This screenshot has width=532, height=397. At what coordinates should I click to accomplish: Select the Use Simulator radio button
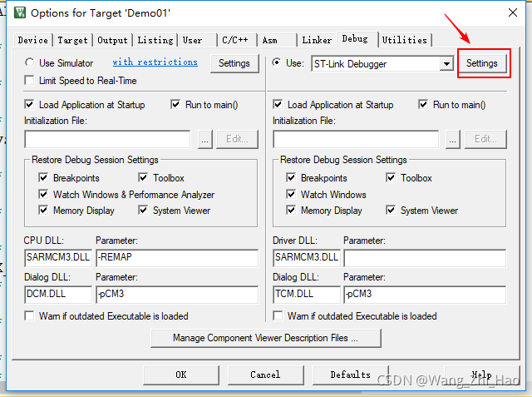[x=30, y=62]
